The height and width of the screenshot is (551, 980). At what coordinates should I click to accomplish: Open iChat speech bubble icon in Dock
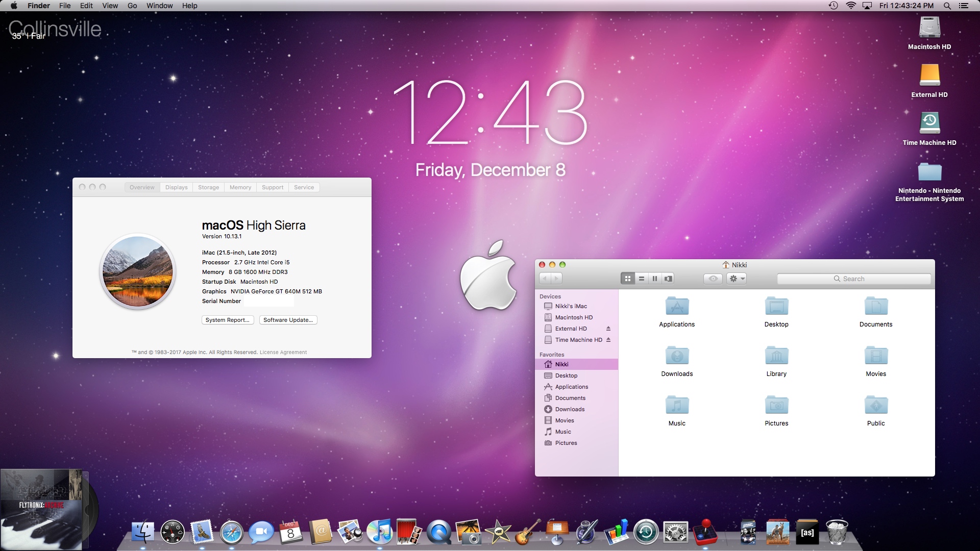coord(261,533)
